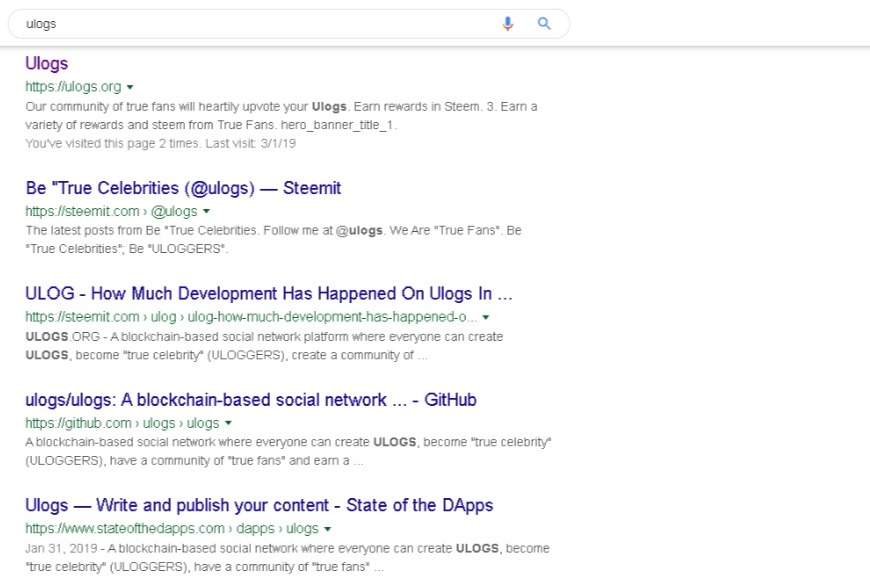Expand dropdown arrow next to steemit.com › @ulogs
Image resolution: width=870 pixels, height=580 pixels.
206,211
